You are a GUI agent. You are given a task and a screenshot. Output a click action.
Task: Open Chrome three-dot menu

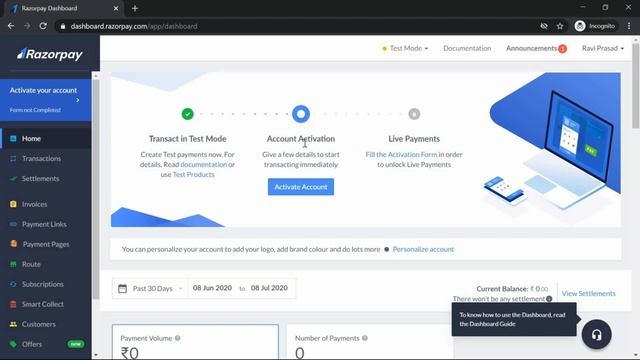(x=629, y=26)
